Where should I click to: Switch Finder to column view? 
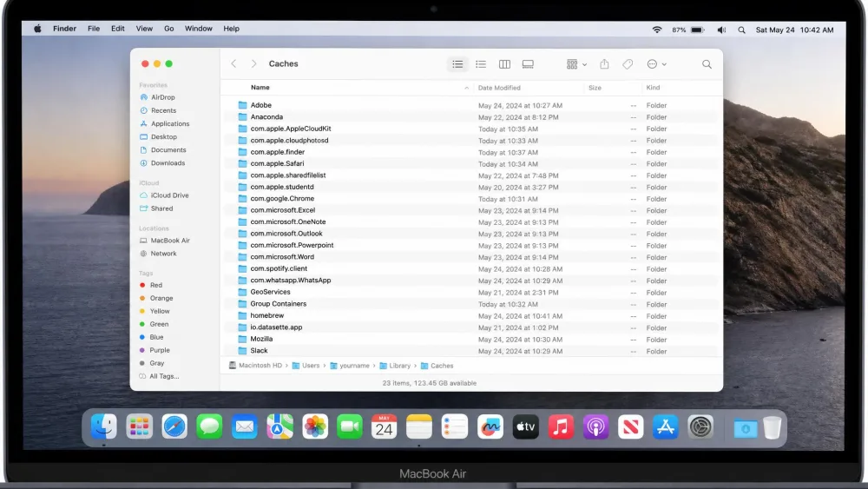pos(504,64)
